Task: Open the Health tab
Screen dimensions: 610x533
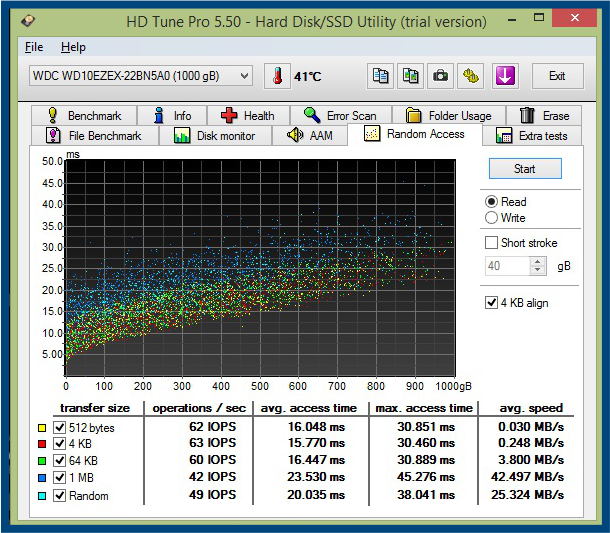Action: tap(248, 116)
